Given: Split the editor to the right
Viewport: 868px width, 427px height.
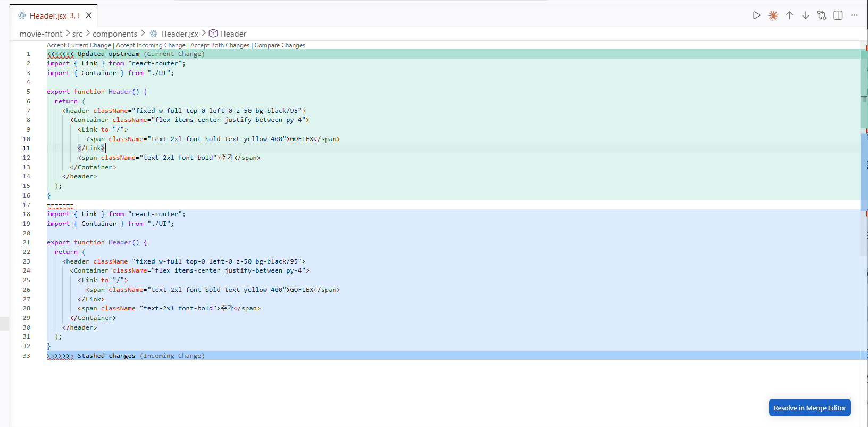Looking at the screenshot, I should pyautogui.click(x=838, y=15).
